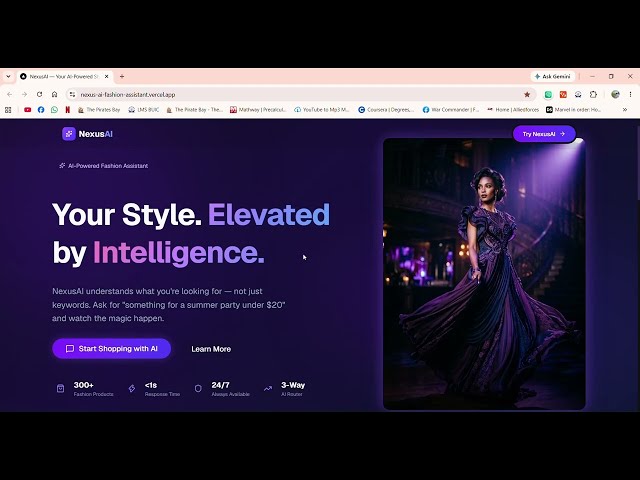View site information icon in address bar
Screen dimensions: 640x480
(x=72, y=94)
